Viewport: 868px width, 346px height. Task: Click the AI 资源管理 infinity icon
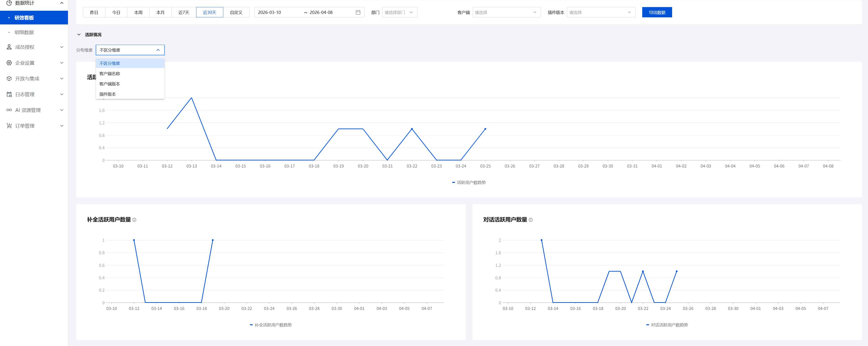click(x=9, y=110)
